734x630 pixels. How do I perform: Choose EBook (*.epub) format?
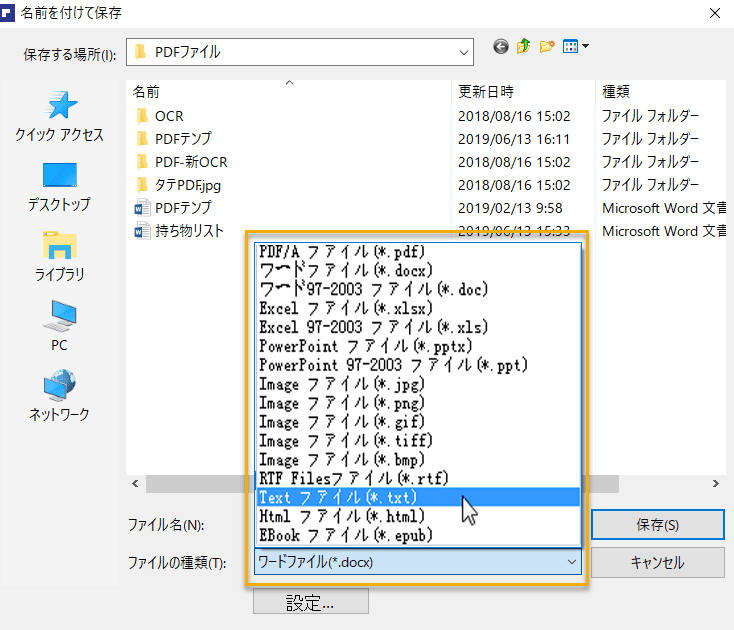click(x=418, y=535)
